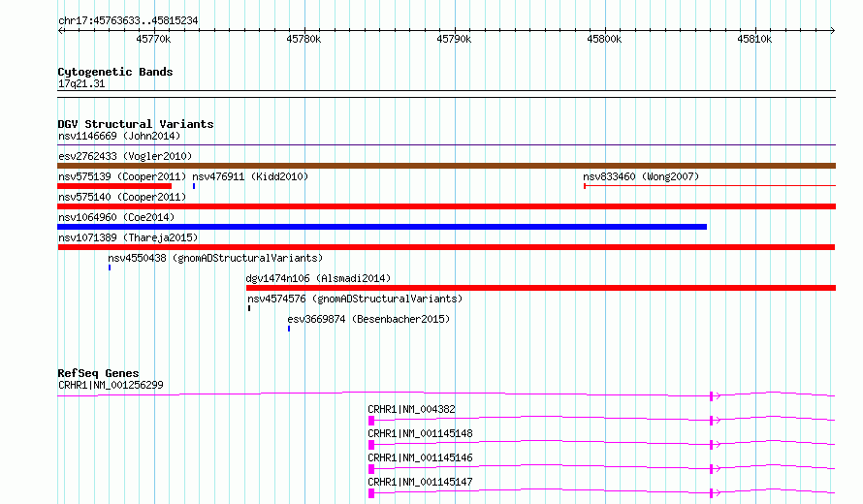
Task: Click the 45790k ruler tick label
Action: pos(454,39)
